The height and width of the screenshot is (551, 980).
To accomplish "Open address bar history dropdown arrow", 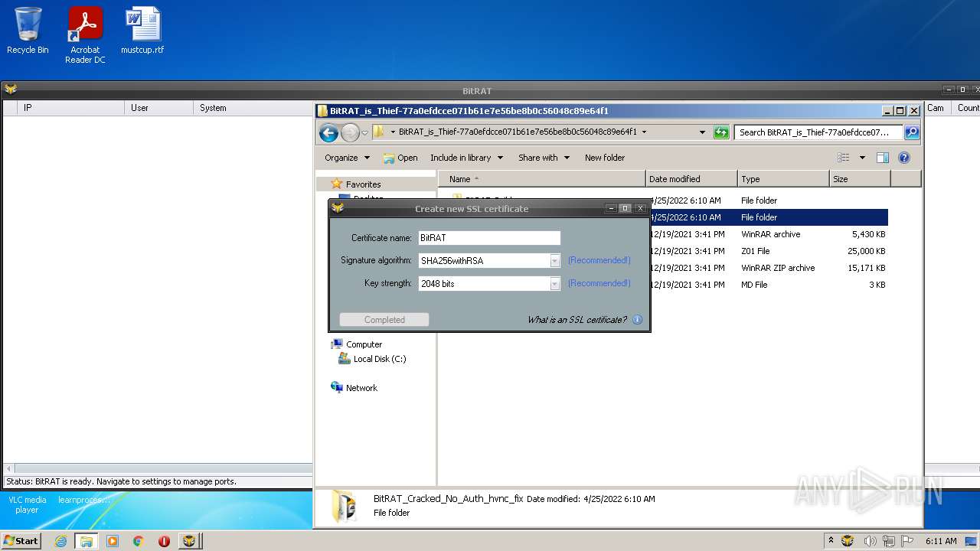I will pos(702,132).
